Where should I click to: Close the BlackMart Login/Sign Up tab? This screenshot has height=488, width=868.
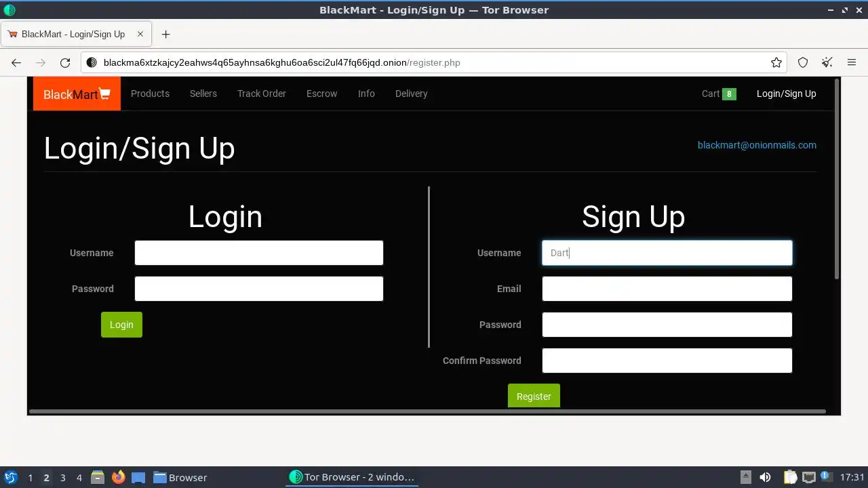[x=140, y=34]
